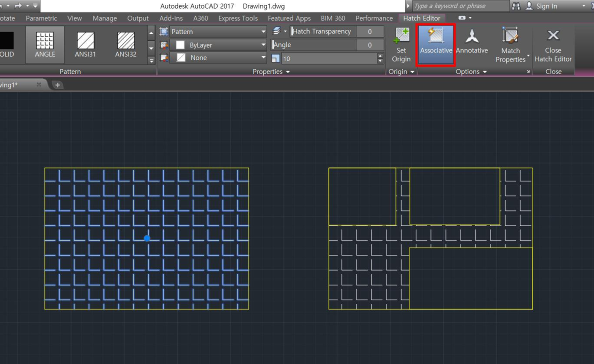Open a new drawing tab with plus

pos(57,85)
